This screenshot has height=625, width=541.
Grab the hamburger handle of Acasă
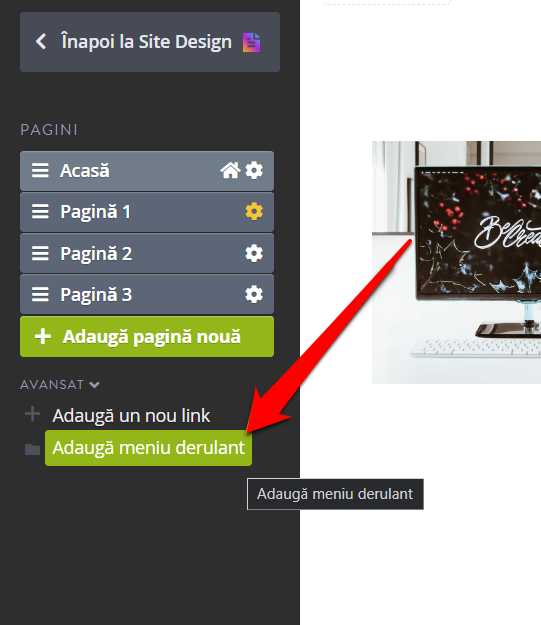pos(40,171)
